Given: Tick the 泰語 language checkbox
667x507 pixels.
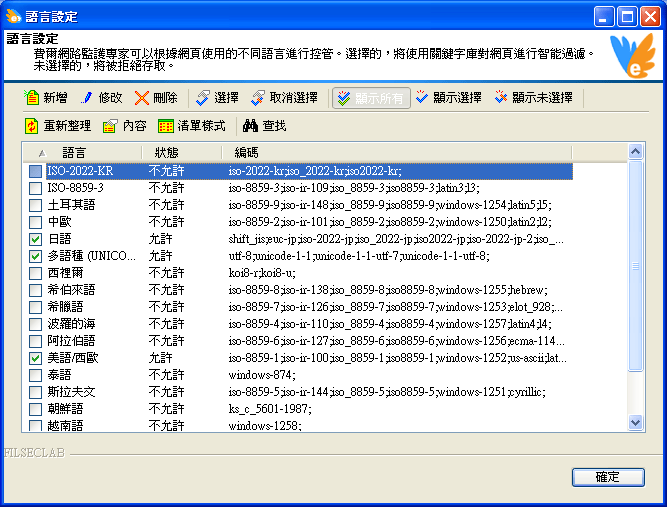Looking at the screenshot, I should pos(36,374).
